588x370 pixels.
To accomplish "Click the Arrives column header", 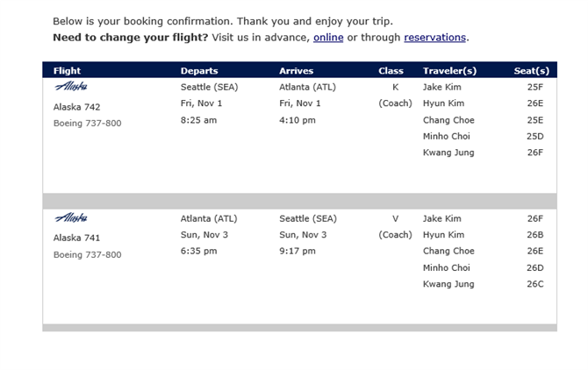I will 297,71.
